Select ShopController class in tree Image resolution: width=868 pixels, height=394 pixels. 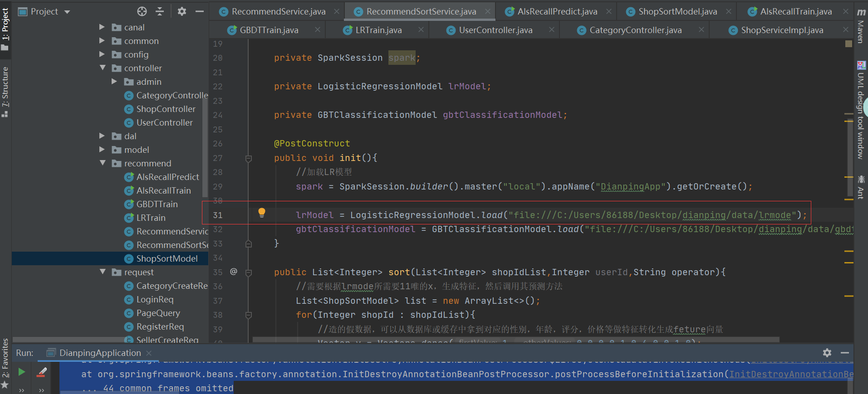pyautogui.click(x=166, y=109)
